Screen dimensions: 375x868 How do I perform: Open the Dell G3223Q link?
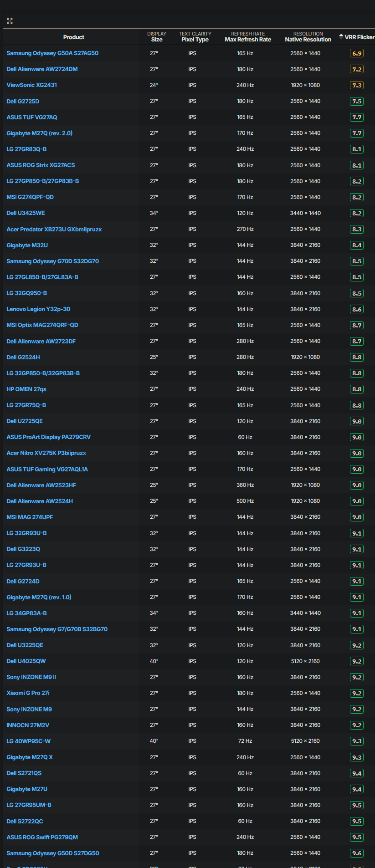pos(23,549)
